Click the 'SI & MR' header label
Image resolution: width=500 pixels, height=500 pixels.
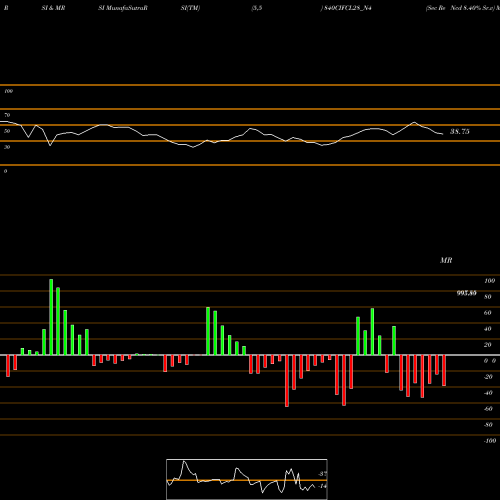point(53,8)
